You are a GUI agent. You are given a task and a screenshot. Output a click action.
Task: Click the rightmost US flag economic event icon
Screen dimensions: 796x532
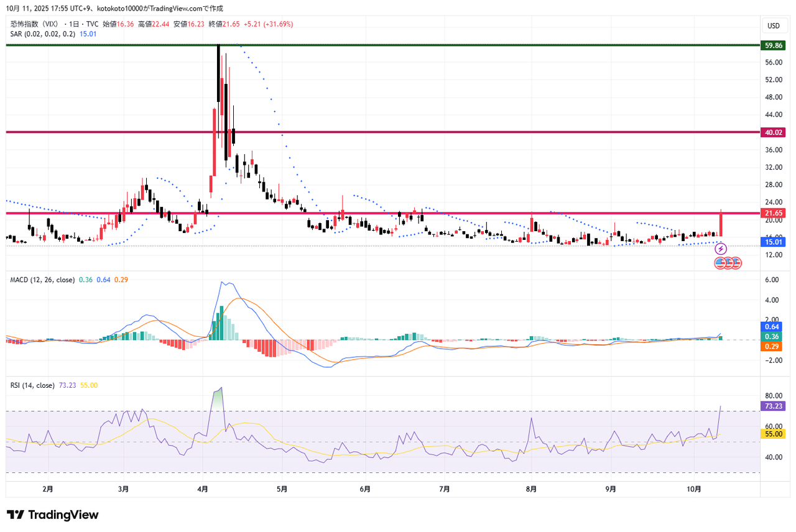(x=736, y=263)
